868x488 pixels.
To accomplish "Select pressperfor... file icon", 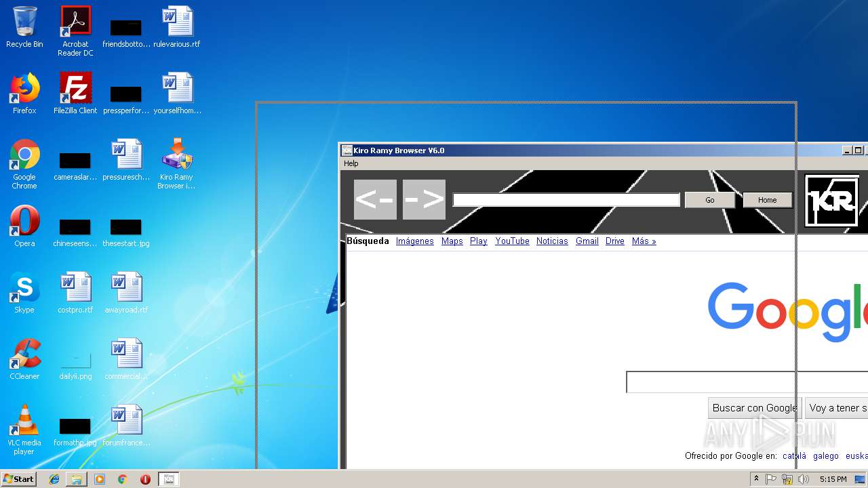I will point(126,99).
